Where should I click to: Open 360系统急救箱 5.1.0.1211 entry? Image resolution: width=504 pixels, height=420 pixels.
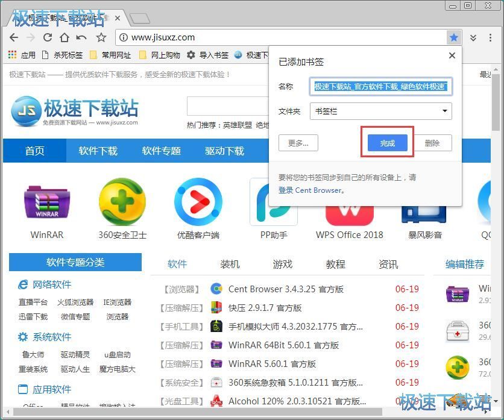coord(295,383)
